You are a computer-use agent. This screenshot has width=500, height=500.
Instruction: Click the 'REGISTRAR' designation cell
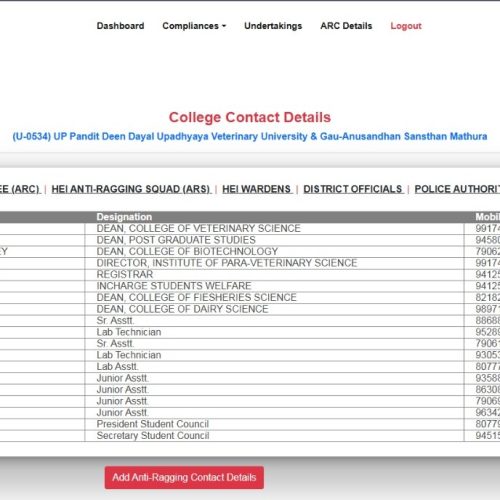(274, 275)
